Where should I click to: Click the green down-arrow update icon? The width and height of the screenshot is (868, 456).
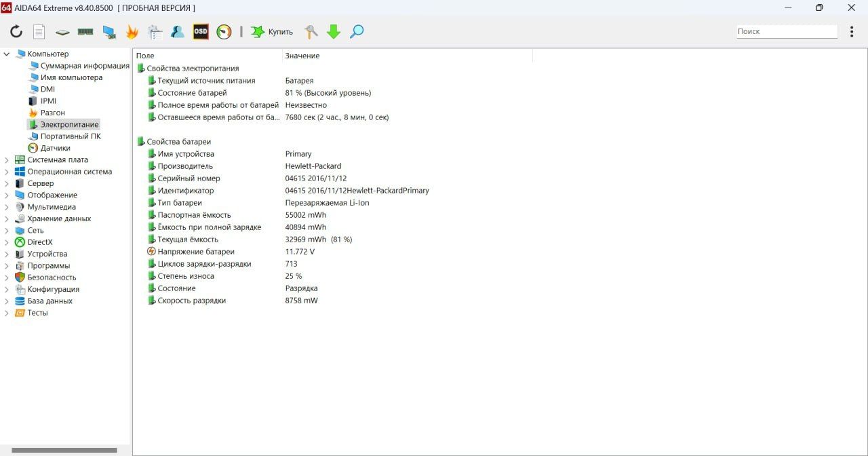[x=334, y=31]
